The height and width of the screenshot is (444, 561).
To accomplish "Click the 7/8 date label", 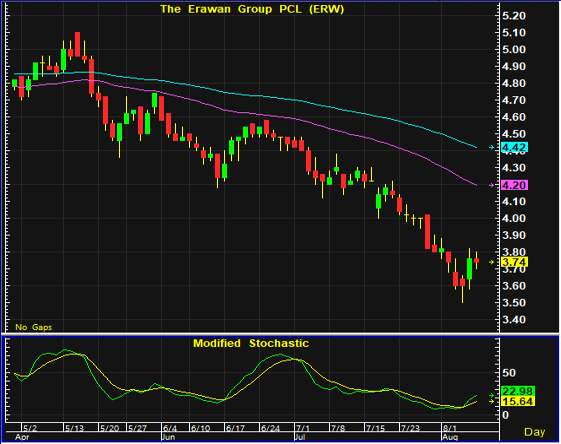I will [337, 428].
